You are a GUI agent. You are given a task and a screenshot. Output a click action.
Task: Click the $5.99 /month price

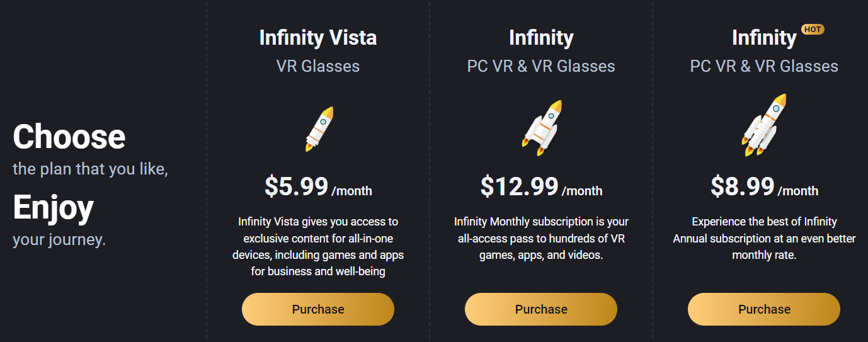(x=318, y=187)
